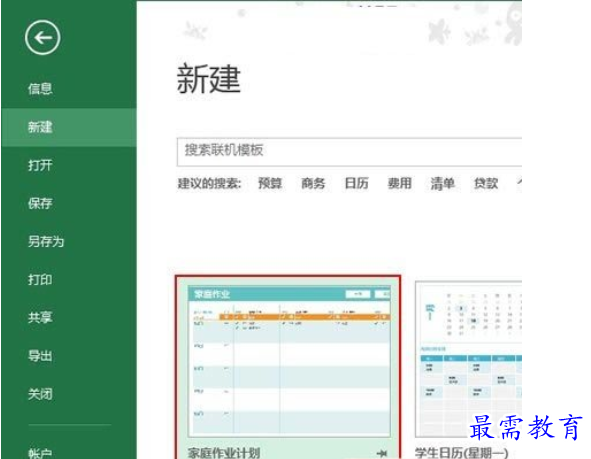The height and width of the screenshot is (459, 591).
Task: Search suggested term 清单
Action: 442,184
